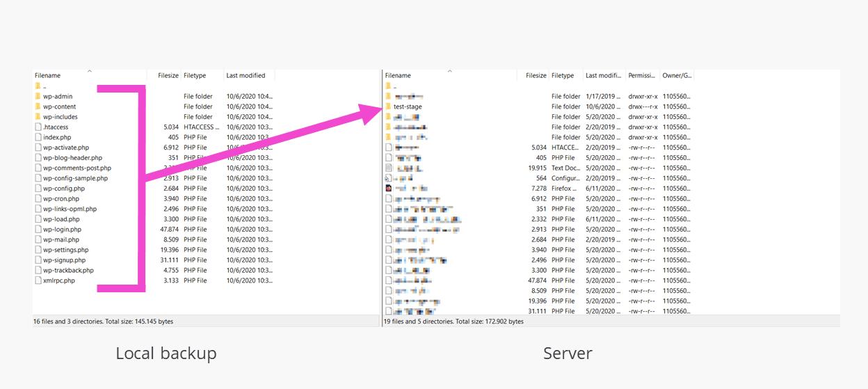Image resolution: width=868 pixels, height=389 pixels.
Task: Select the wp-settings.php file row
Action: coord(65,250)
